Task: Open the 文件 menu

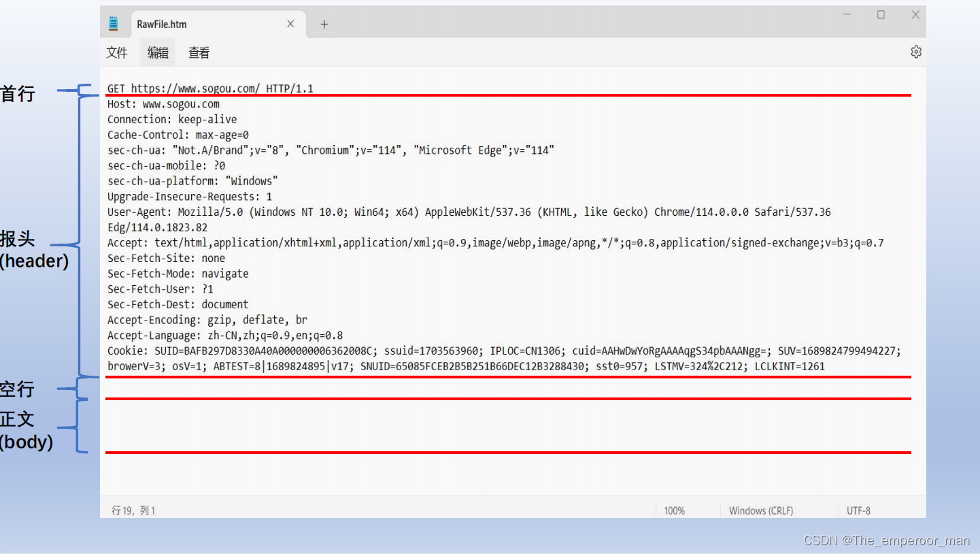Action: pyautogui.click(x=117, y=52)
